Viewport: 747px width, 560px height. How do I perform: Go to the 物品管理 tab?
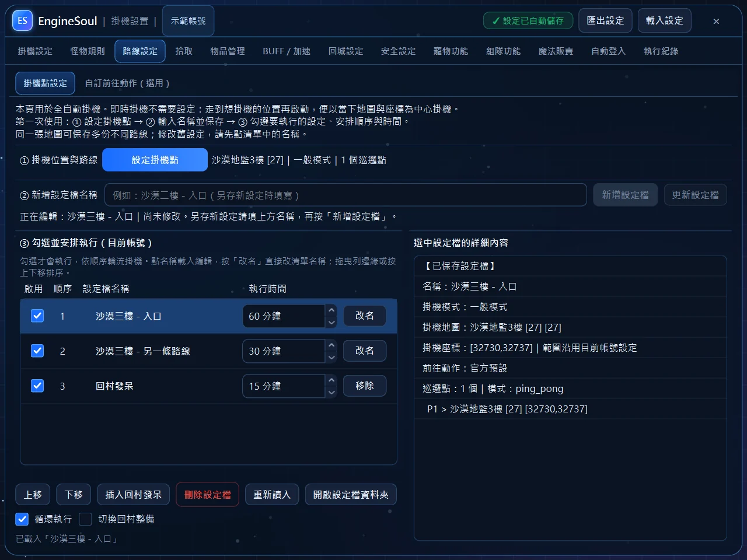(228, 51)
